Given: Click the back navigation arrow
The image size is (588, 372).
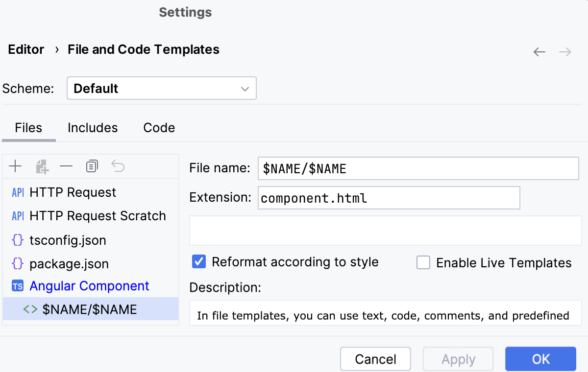Looking at the screenshot, I should pyautogui.click(x=539, y=51).
